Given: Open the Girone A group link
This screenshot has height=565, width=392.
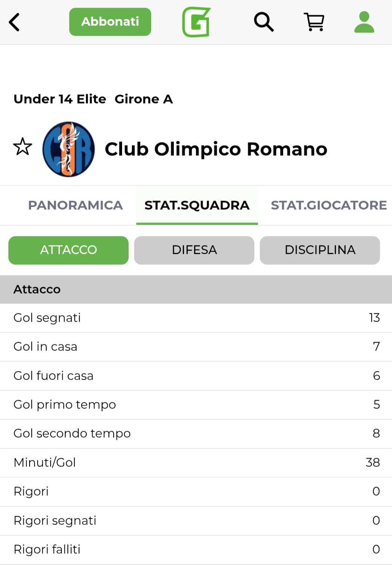Looking at the screenshot, I should point(144,99).
